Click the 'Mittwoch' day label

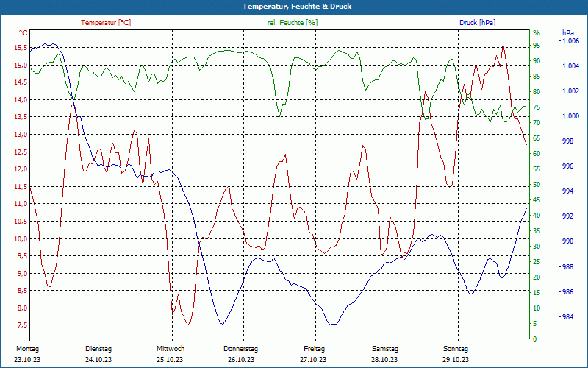(x=171, y=349)
